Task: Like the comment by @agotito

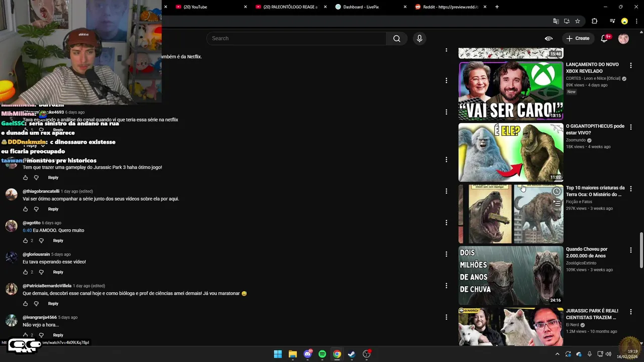Action: (26, 240)
